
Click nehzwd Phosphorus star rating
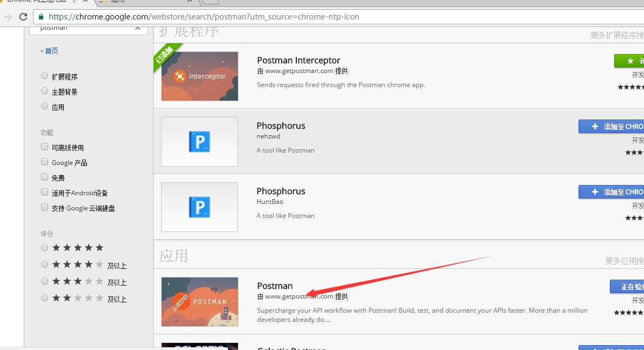tap(635, 153)
